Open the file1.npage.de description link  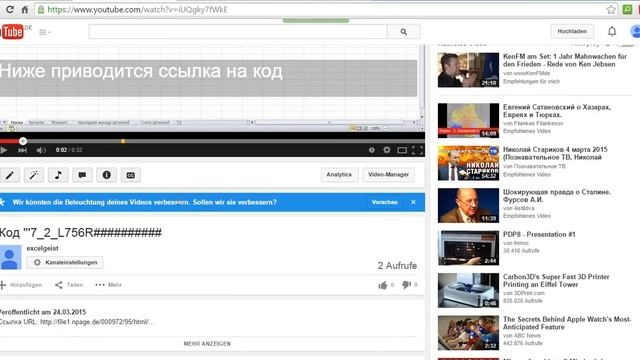pyautogui.click(x=97, y=322)
